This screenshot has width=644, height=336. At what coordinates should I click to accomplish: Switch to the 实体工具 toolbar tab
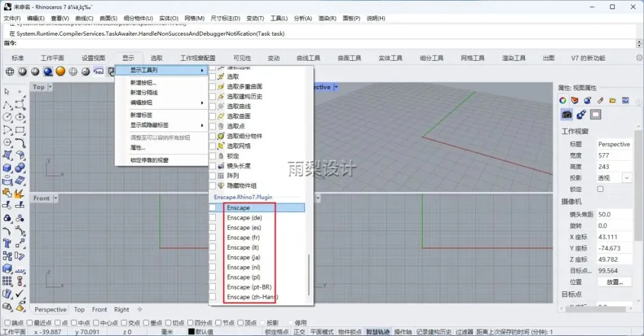pyautogui.click(x=390, y=58)
